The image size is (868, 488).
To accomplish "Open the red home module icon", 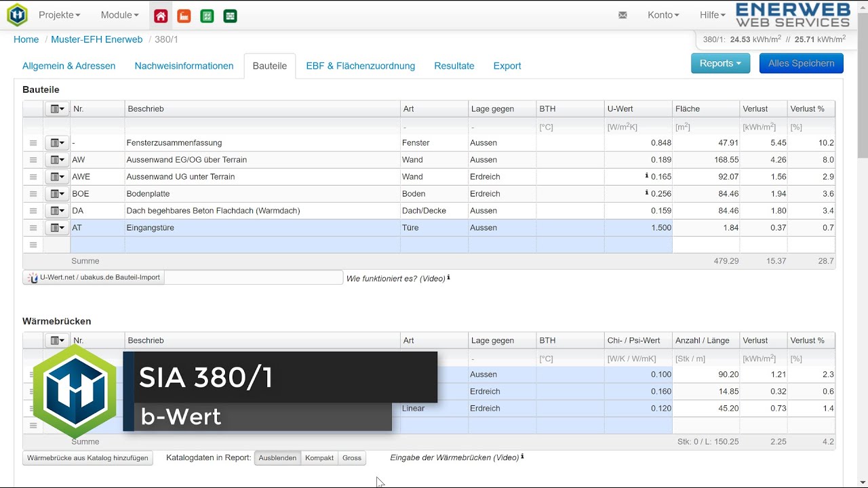I will [160, 16].
